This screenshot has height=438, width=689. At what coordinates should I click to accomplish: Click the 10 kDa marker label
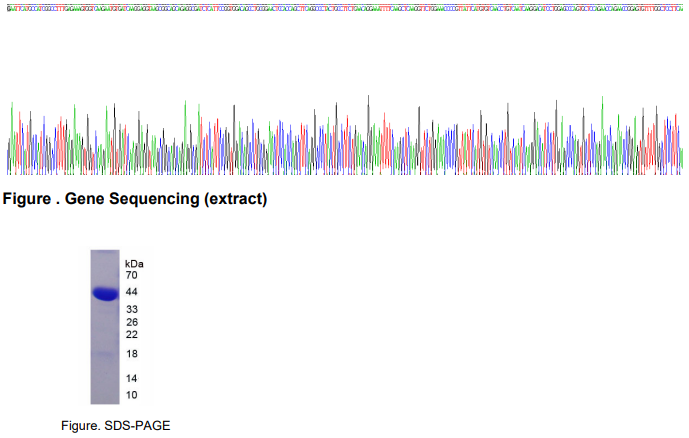coord(131,395)
